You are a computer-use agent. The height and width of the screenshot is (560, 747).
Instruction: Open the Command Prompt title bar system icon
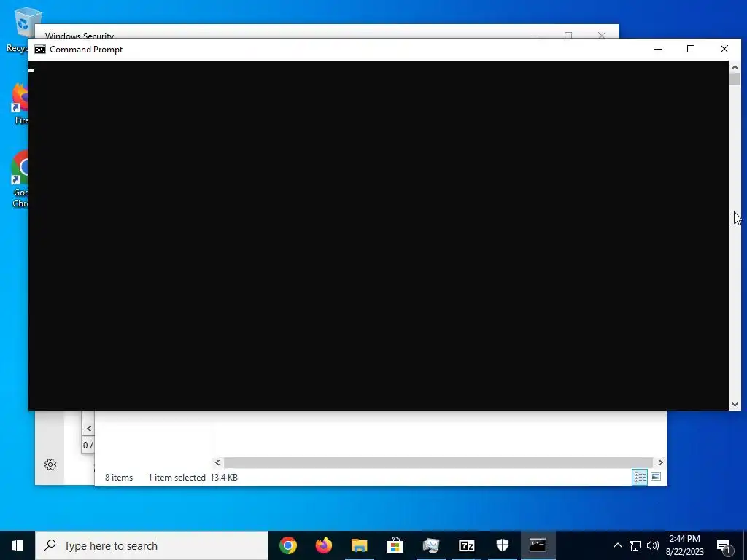pos(40,50)
